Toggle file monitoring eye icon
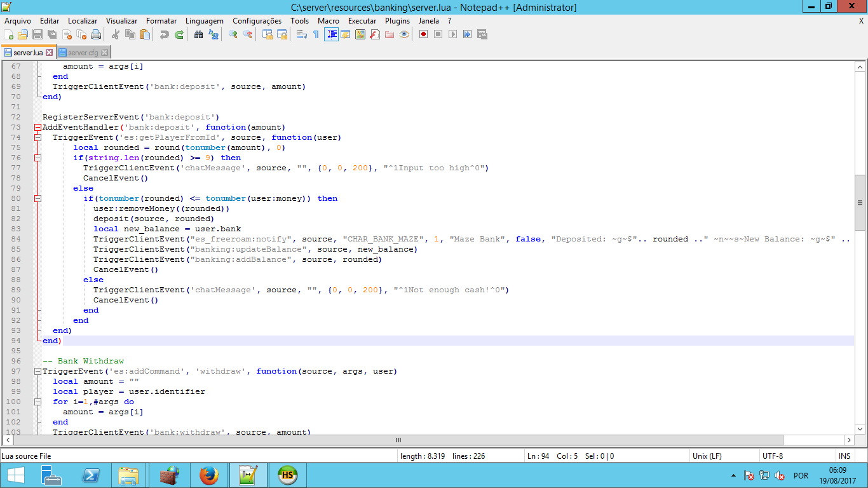Screen dimensions: 868x488 [x=404, y=34]
